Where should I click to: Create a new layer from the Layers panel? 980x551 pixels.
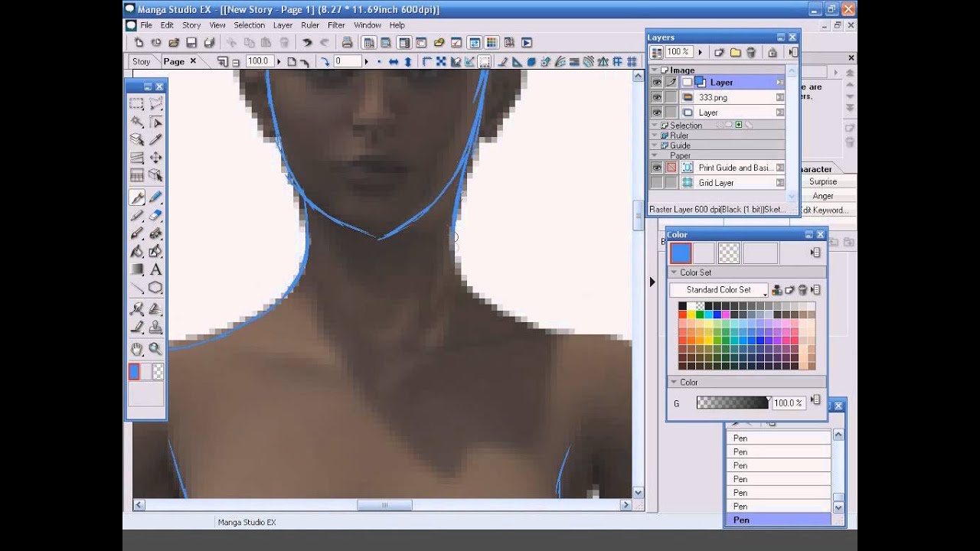pyautogui.click(x=719, y=52)
